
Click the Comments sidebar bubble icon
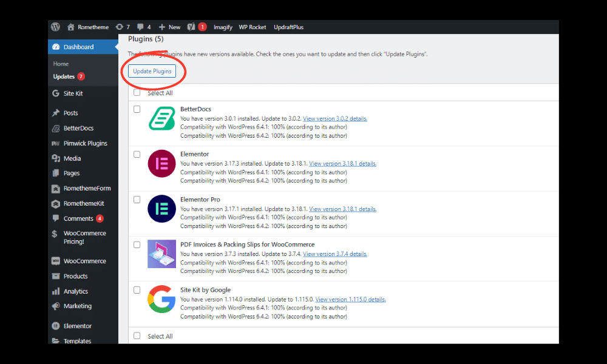tap(56, 218)
